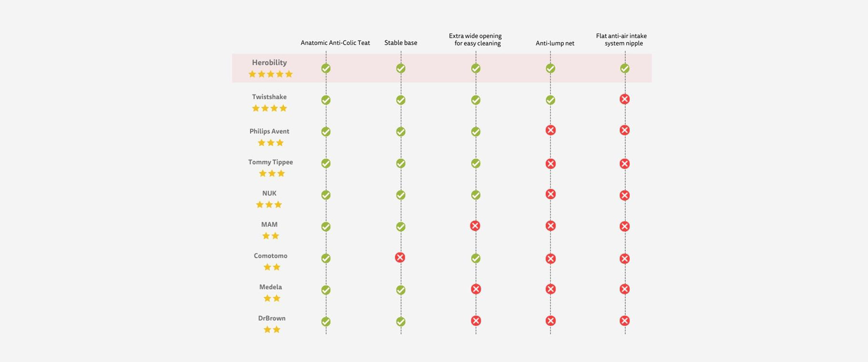Image resolution: width=868 pixels, height=362 pixels.
Task: Click Twistshake's red X for flat nipple
Action: pos(624,99)
